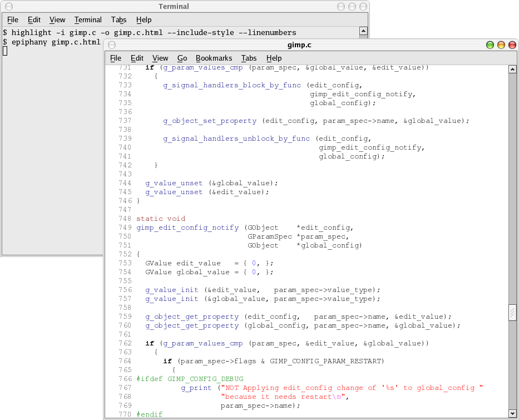519x420 pixels.
Task: Open Edit menu in the Terminal window
Action: click(x=34, y=20)
